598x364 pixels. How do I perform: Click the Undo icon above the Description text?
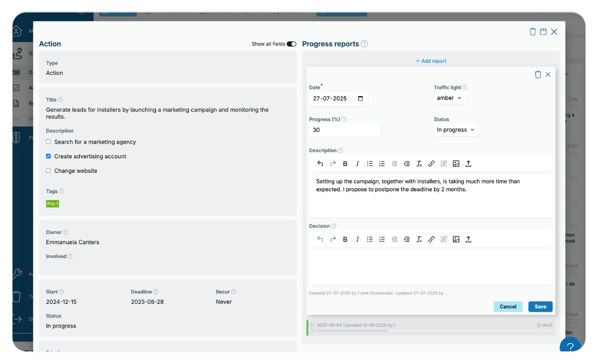pos(320,163)
